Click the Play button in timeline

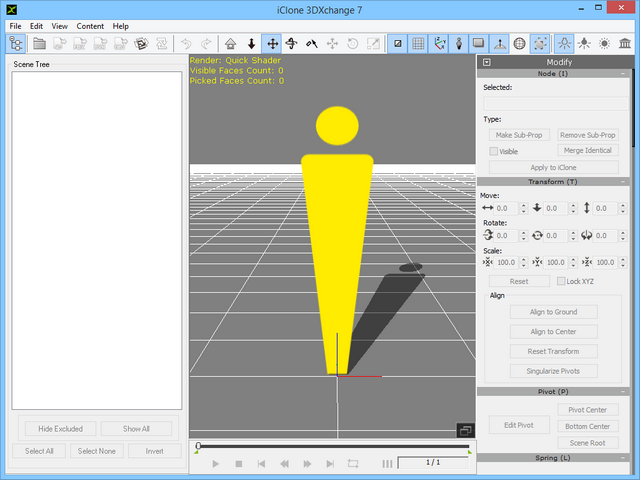(x=217, y=464)
